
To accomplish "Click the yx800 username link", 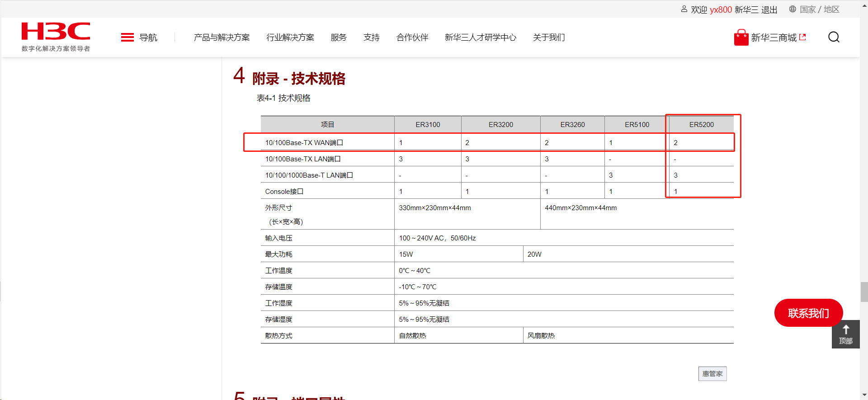I will (x=721, y=9).
